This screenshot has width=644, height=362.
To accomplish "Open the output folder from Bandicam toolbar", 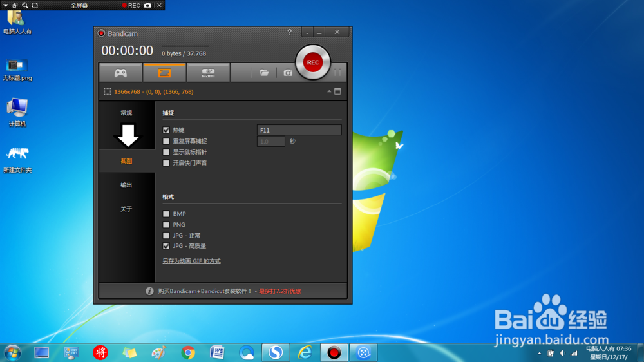I will tap(264, 73).
